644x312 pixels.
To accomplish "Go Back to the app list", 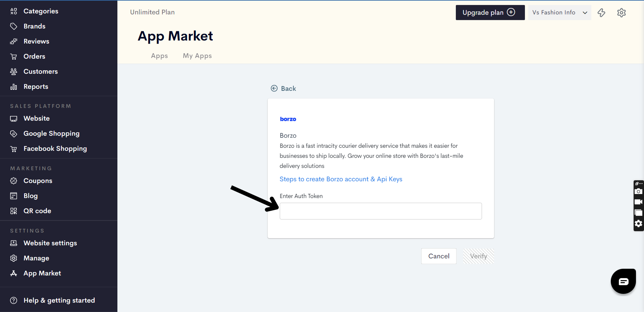I will 283,88.
